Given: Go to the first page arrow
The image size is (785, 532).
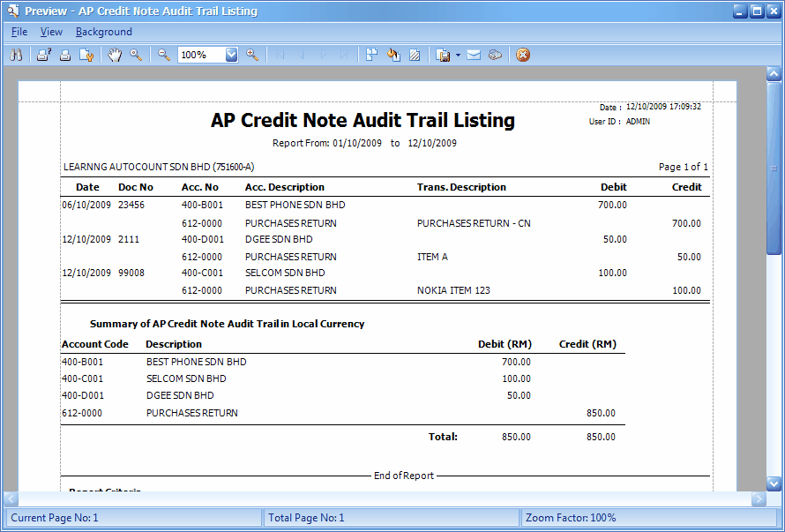Looking at the screenshot, I should point(280,55).
